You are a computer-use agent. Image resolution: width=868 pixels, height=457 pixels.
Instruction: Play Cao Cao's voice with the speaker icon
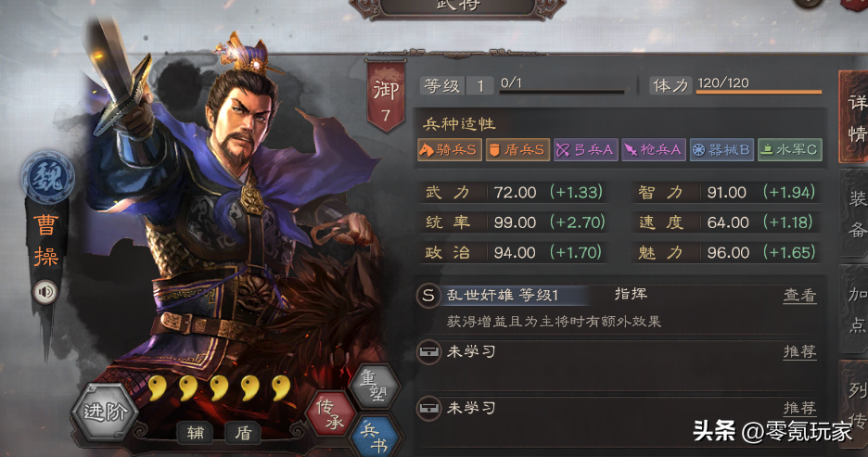(45, 292)
